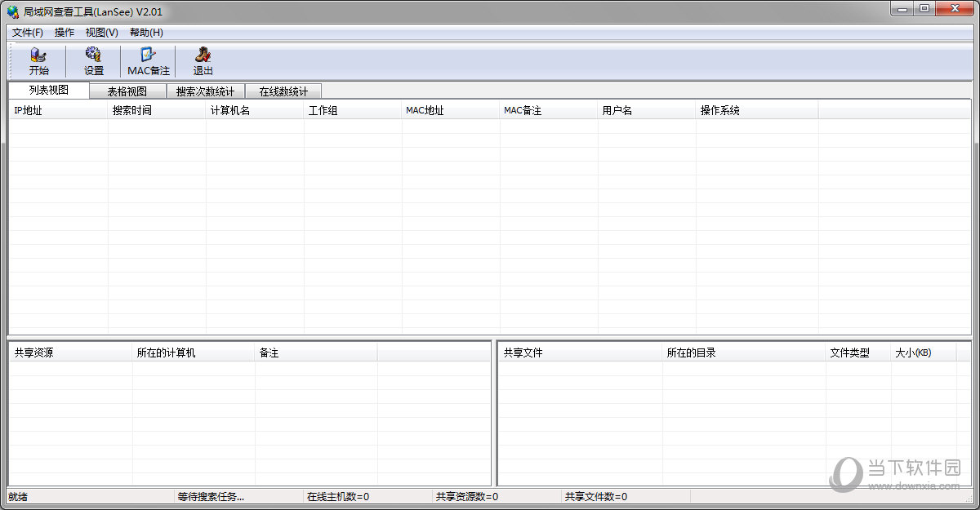Sort by 计算机名 column header
This screenshot has width=980, height=510.
click(x=255, y=110)
